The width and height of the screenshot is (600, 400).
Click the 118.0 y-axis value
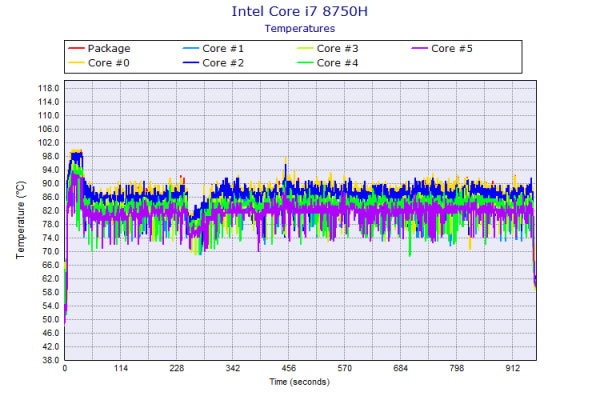click(49, 88)
